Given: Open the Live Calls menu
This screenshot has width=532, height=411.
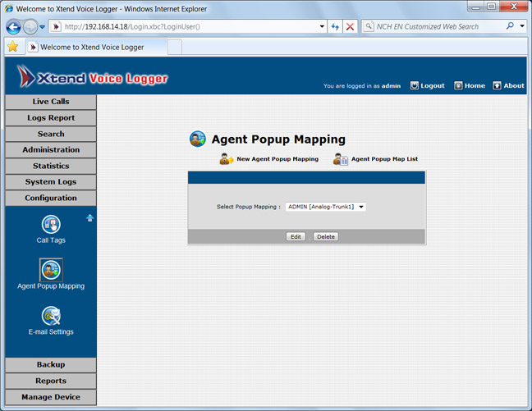Looking at the screenshot, I should (x=51, y=102).
